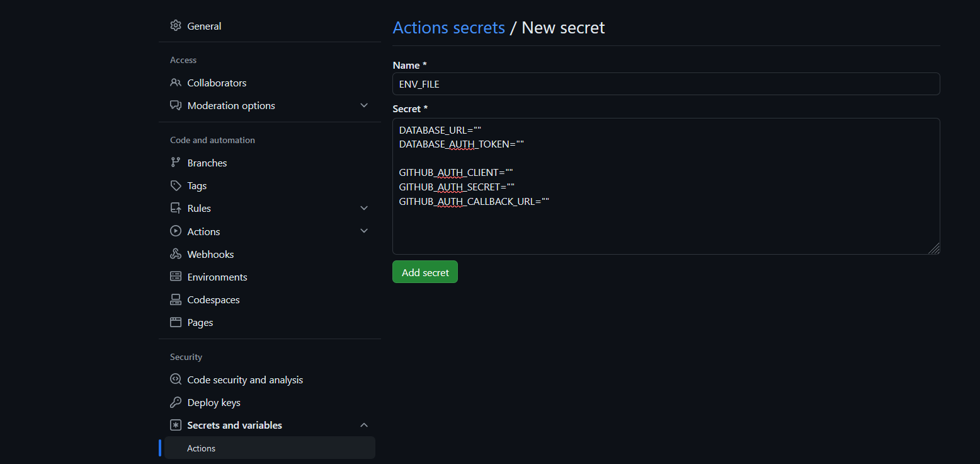Click the DATABASE_AUTH_TOKEN line in Secret
Screen dimensions: 980x464
click(462, 144)
